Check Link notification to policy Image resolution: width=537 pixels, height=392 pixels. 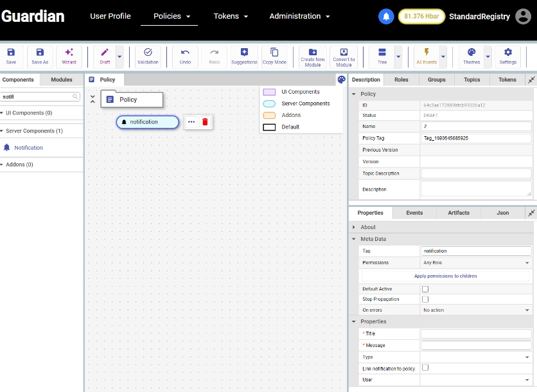click(425, 368)
